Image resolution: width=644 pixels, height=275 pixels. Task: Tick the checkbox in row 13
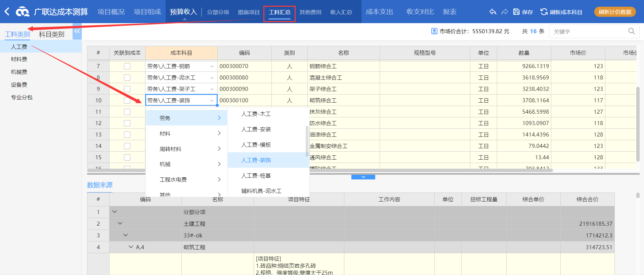coord(127,134)
